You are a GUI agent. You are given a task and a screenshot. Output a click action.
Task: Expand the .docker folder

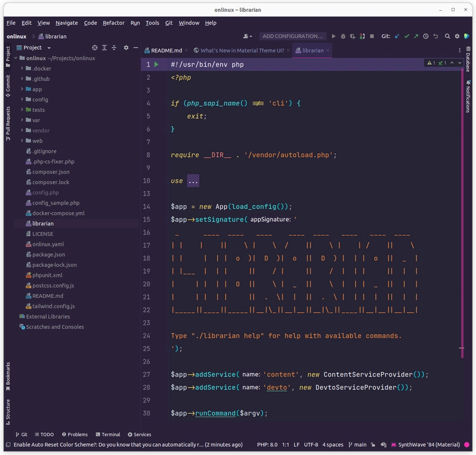coord(22,68)
